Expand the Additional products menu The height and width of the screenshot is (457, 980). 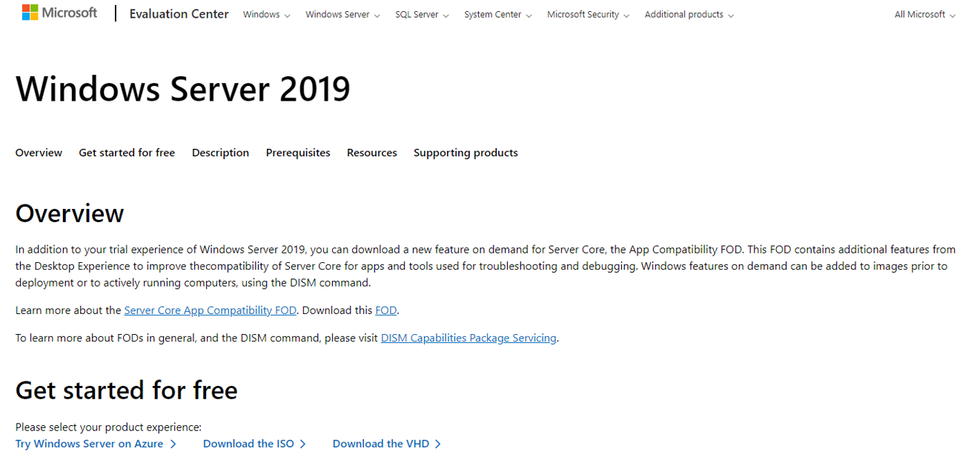[689, 15]
